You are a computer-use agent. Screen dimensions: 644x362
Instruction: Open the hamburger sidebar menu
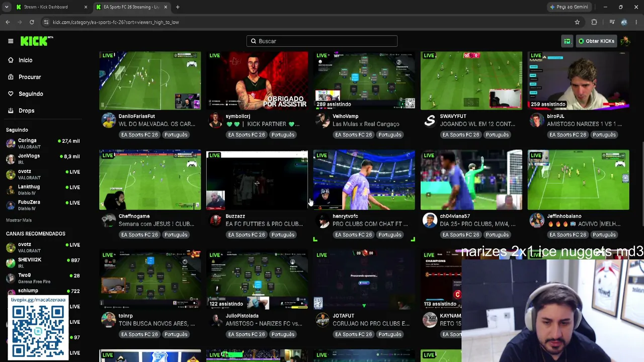click(11, 41)
